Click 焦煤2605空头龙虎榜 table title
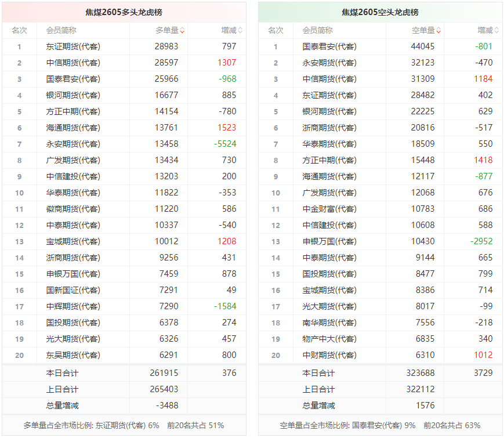Image resolution: width=504 pixels, height=438 pixels. 380,12
